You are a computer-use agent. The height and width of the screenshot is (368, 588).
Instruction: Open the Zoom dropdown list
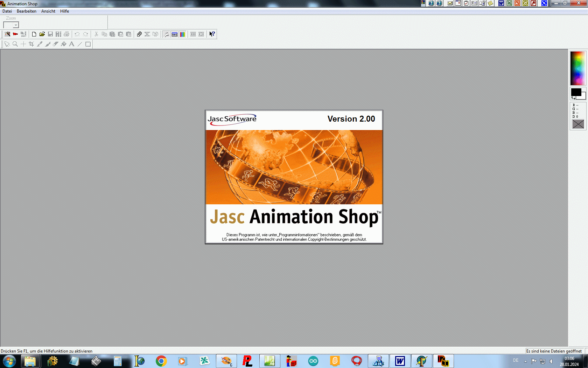(16, 25)
